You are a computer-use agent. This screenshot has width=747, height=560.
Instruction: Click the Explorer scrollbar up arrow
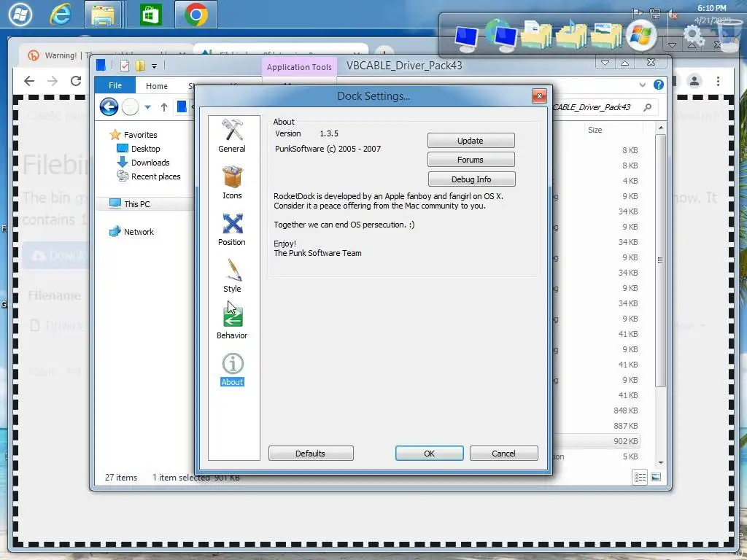tap(660, 128)
